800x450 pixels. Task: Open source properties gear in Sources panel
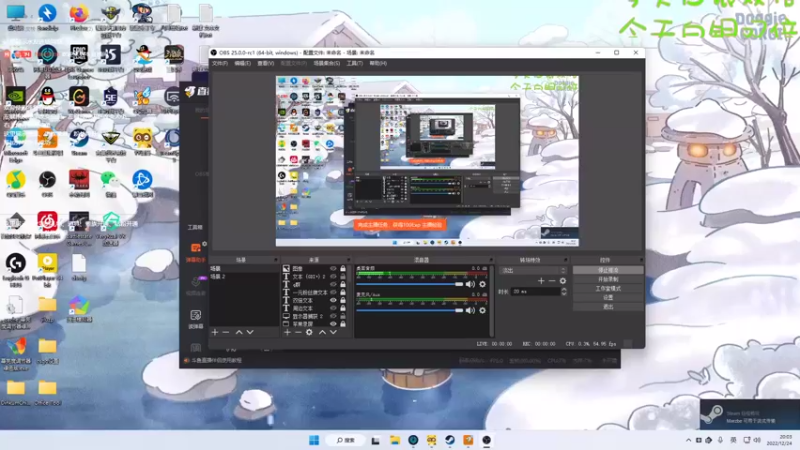pyautogui.click(x=309, y=332)
